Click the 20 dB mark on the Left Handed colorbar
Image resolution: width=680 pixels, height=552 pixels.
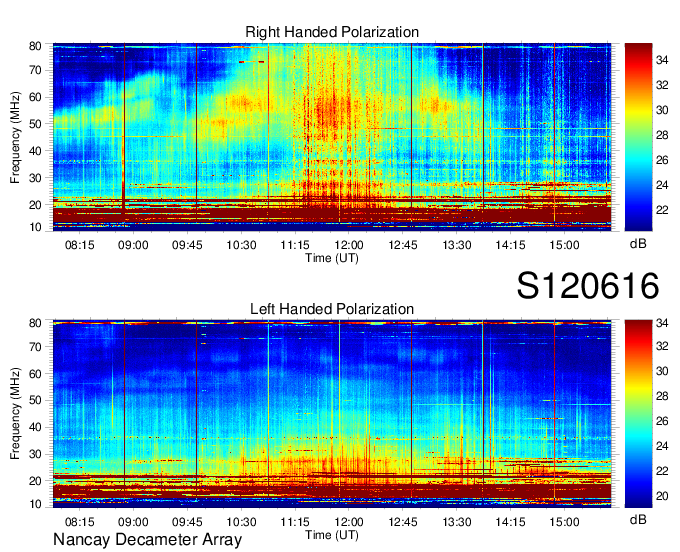[662, 496]
